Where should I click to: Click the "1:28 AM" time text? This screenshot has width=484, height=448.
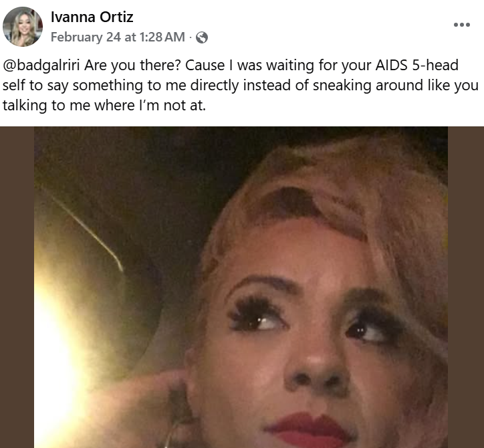coord(162,37)
